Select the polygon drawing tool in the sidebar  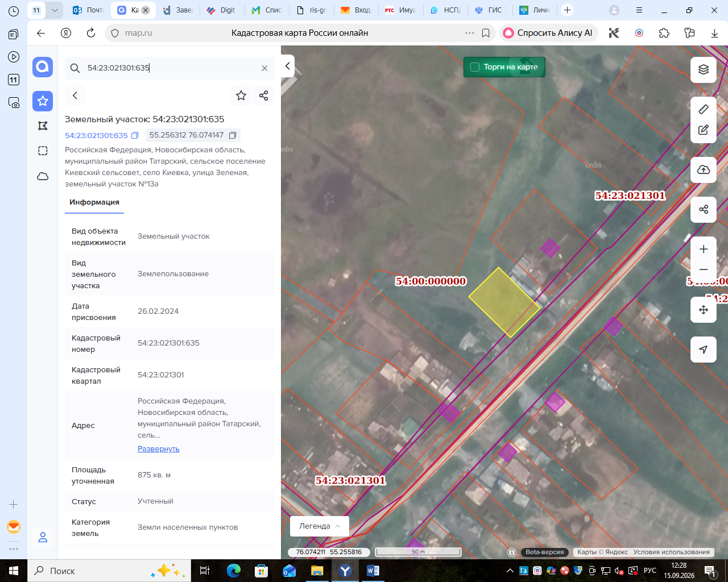[x=43, y=126]
